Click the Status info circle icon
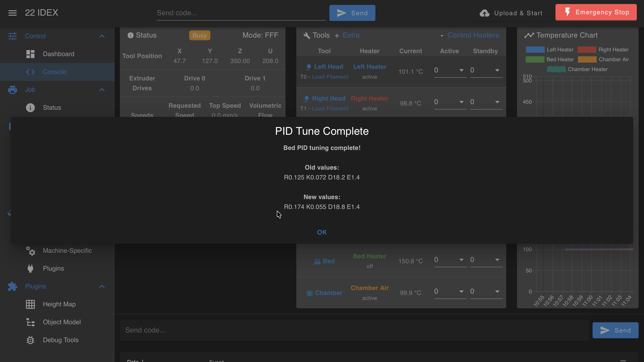644x362 pixels. point(30,108)
